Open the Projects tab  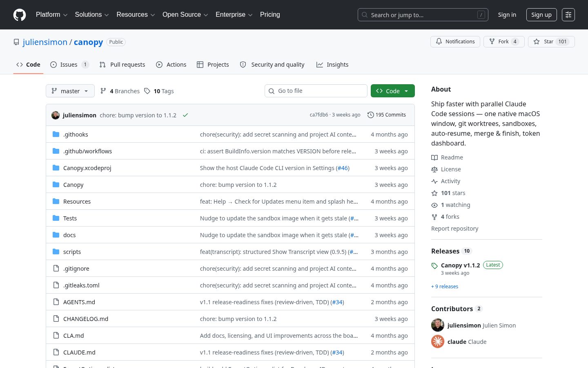(x=213, y=65)
